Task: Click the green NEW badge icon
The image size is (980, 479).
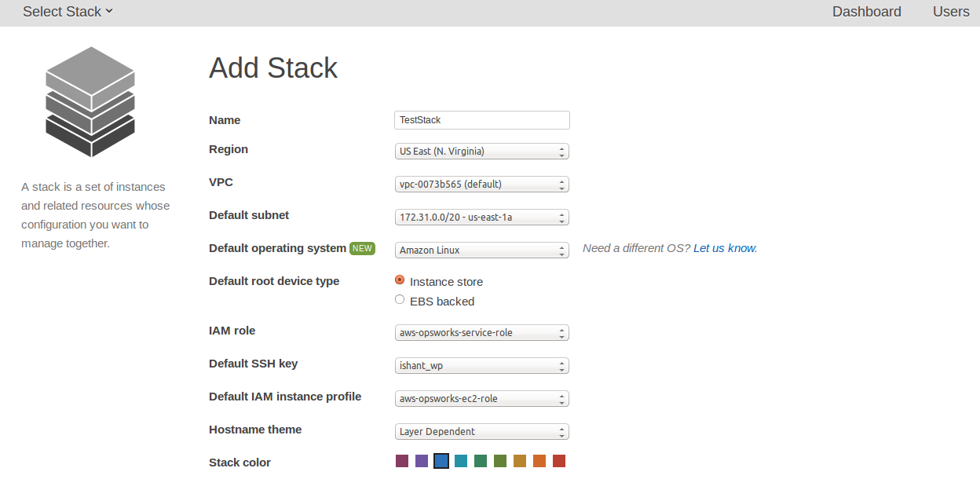Action: pyautogui.click(x=362, y=248)
